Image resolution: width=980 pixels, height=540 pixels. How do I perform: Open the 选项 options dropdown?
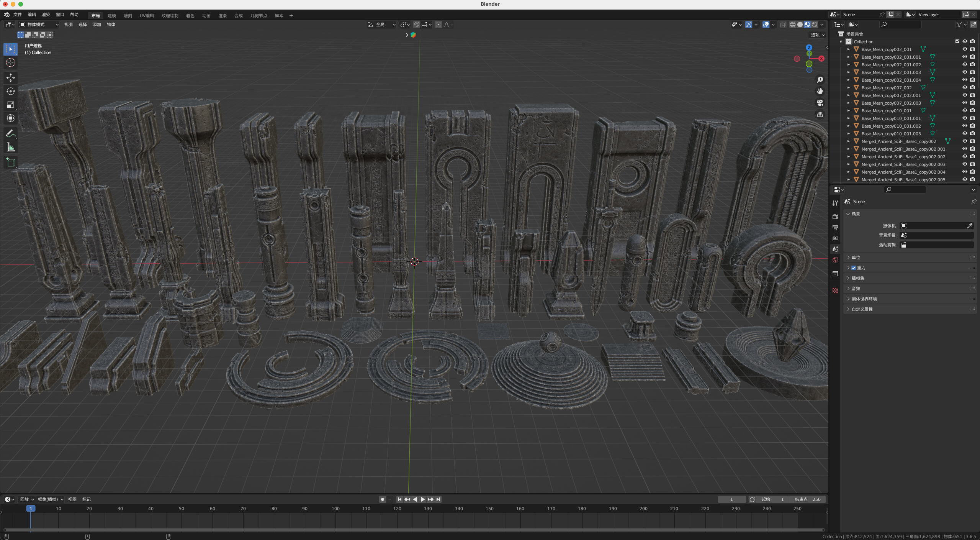pyautogui.click(x=817, y=35)
